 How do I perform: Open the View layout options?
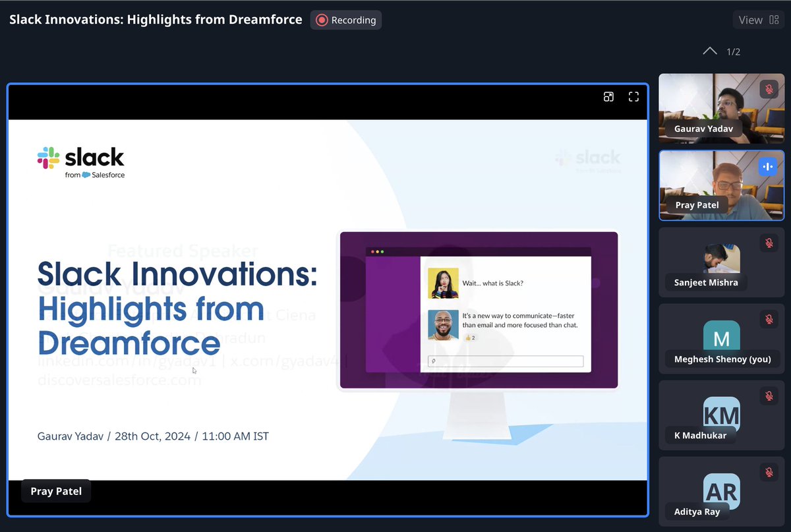[x=759, y=20]
